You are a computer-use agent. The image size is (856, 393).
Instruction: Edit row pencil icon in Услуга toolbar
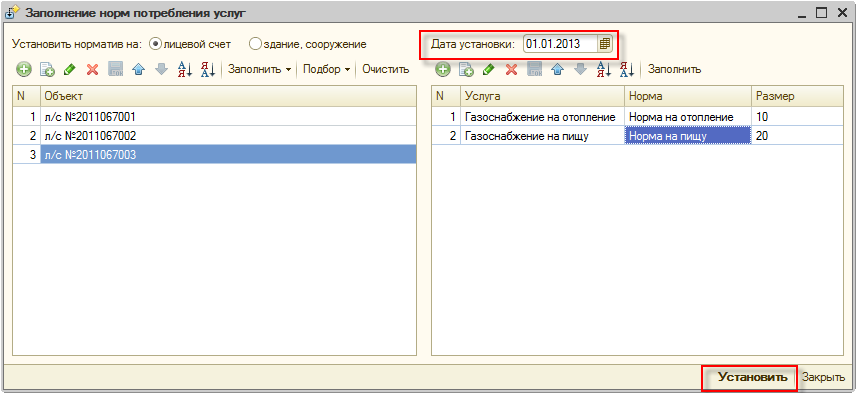[489, 69]
